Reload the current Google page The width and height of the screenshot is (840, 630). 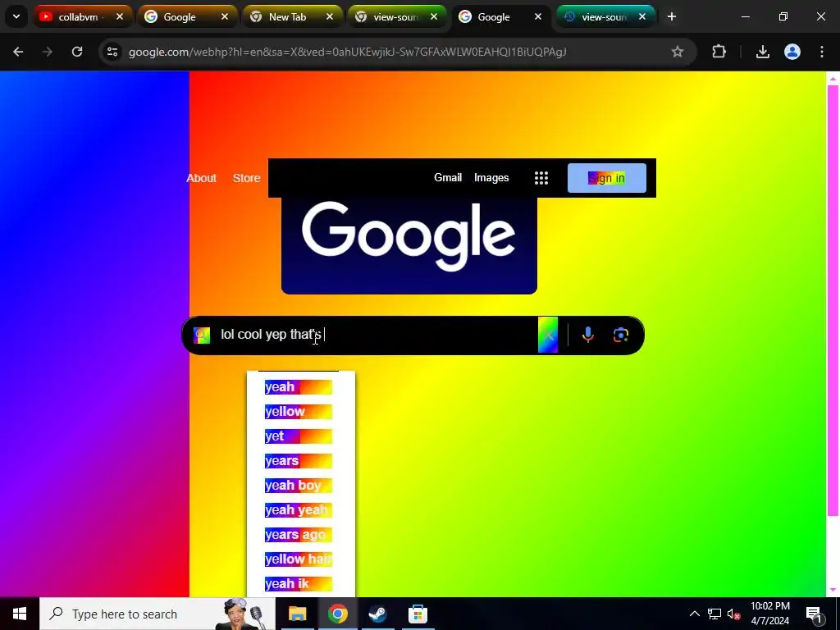pos(77,52)
